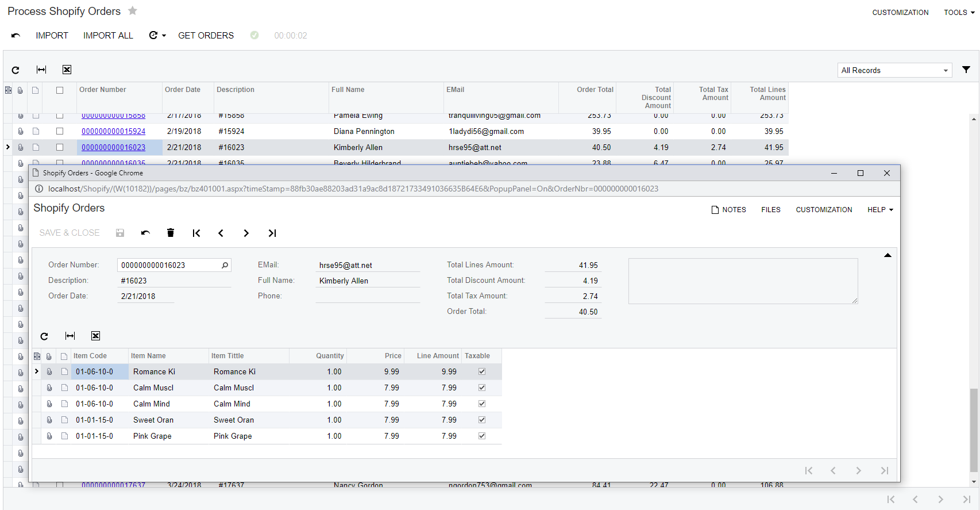The width and height of the screenshot is (980, 510).
Task: Refresh the line items grid
Action: click(44, 336)
